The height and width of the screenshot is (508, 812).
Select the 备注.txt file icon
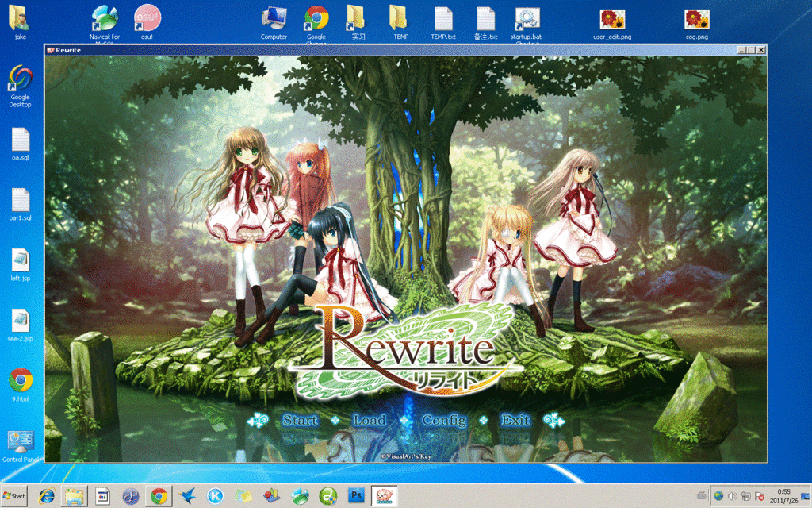(x=485, y=23)
